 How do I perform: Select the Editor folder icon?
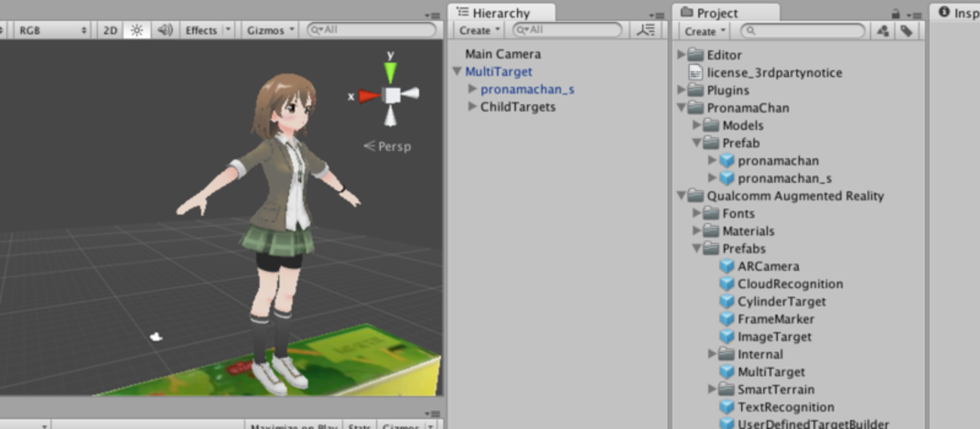[696, 54]
